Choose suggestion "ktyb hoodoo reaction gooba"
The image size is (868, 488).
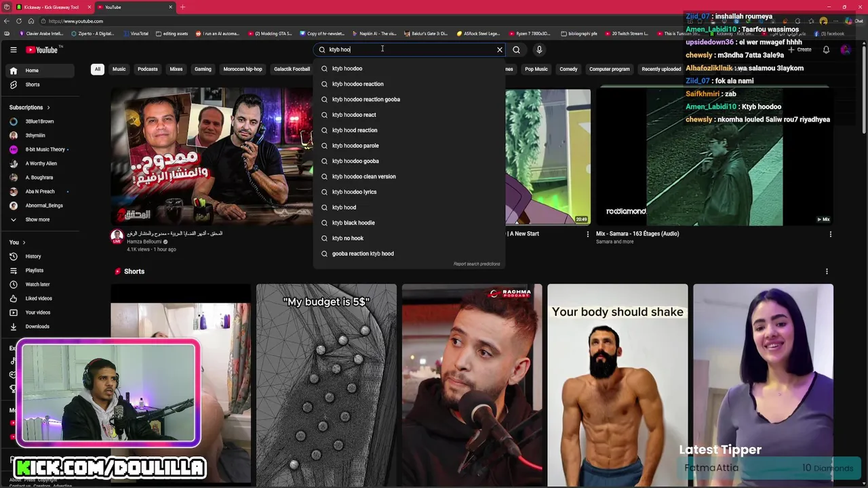(x=410, y=100)
